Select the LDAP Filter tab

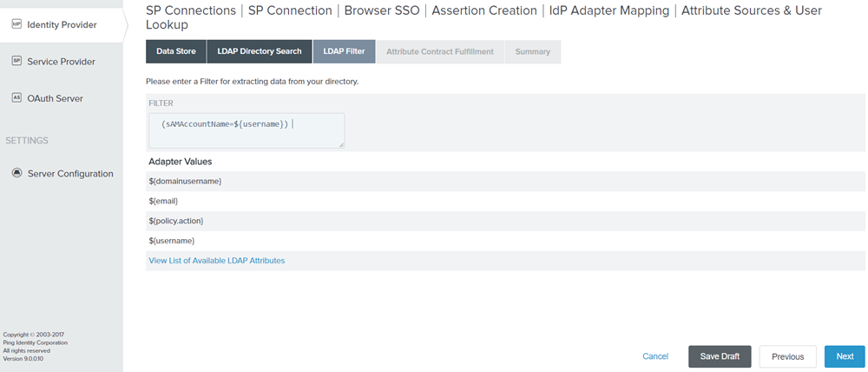(344, 52)
